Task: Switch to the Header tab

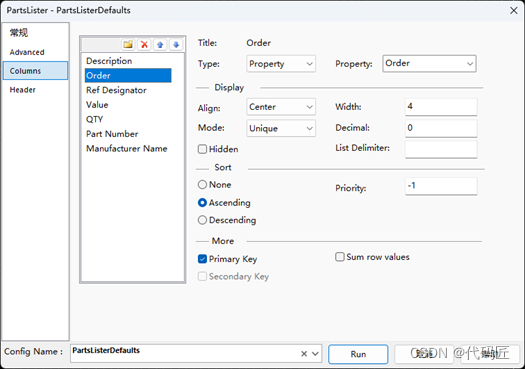Action: click(22, 90)
